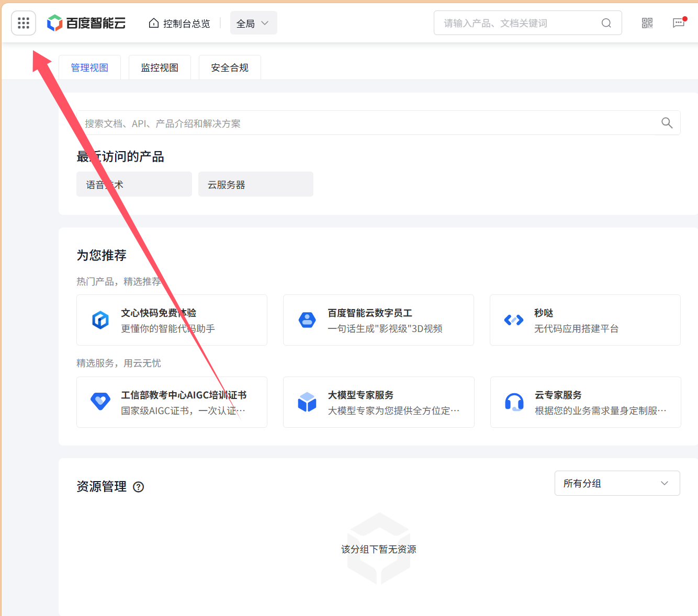Viewport: 698px width, 616px height.
Task: Open the 百度智能云数字员工 card title
Action: point(370,313)
